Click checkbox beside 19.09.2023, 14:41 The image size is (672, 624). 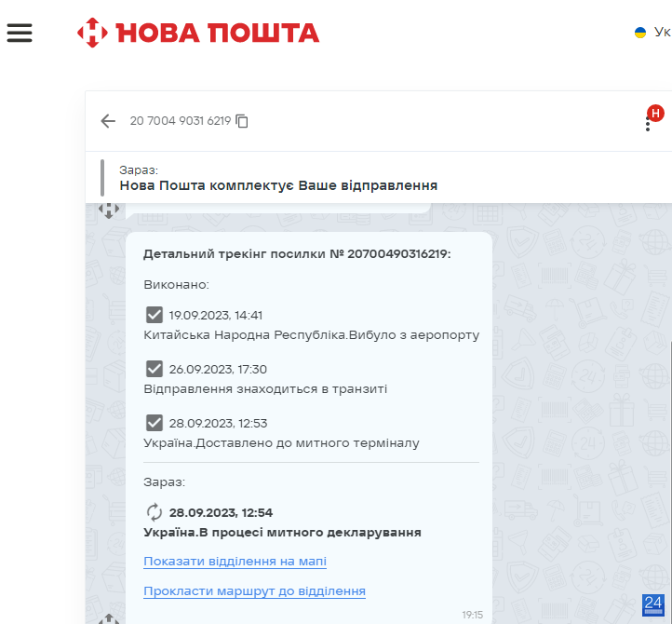[x=155, y=315]
